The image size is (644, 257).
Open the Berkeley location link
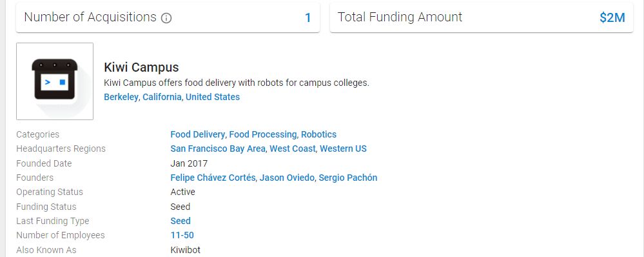pyautogui.click(x=121, y=97)
